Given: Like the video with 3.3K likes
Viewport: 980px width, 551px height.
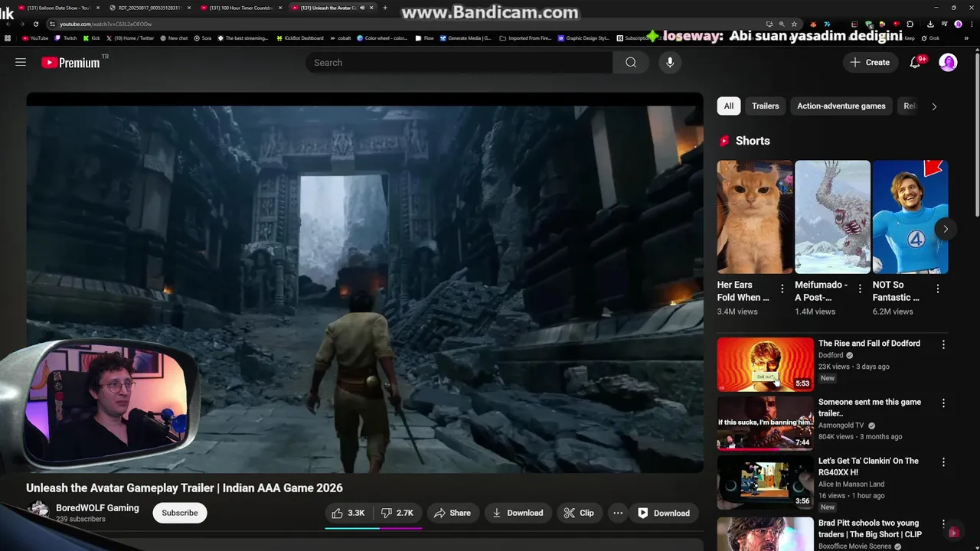Looking at the screenshot, I should tap(348, 513).
